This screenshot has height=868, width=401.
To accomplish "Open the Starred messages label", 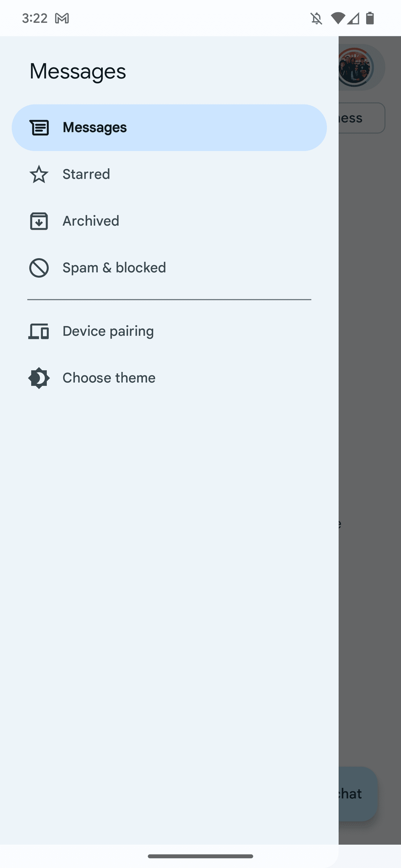I will pos(86,174).
